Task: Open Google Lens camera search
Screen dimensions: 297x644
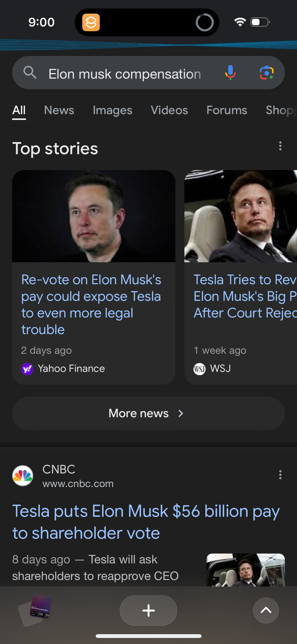Action: (267, 73)
